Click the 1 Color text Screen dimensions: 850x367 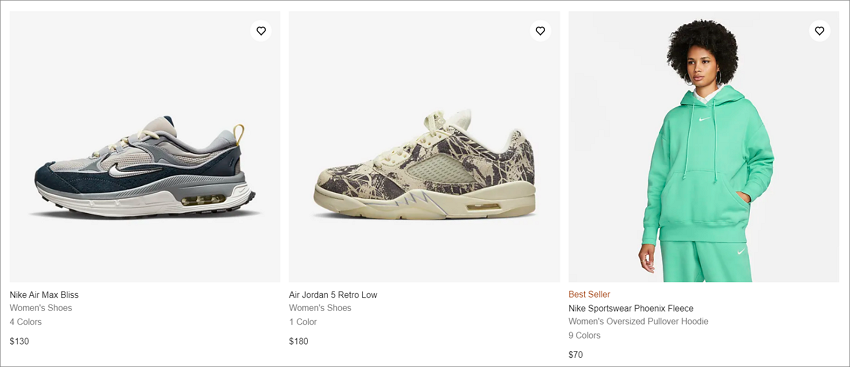[x=303, y=322]
